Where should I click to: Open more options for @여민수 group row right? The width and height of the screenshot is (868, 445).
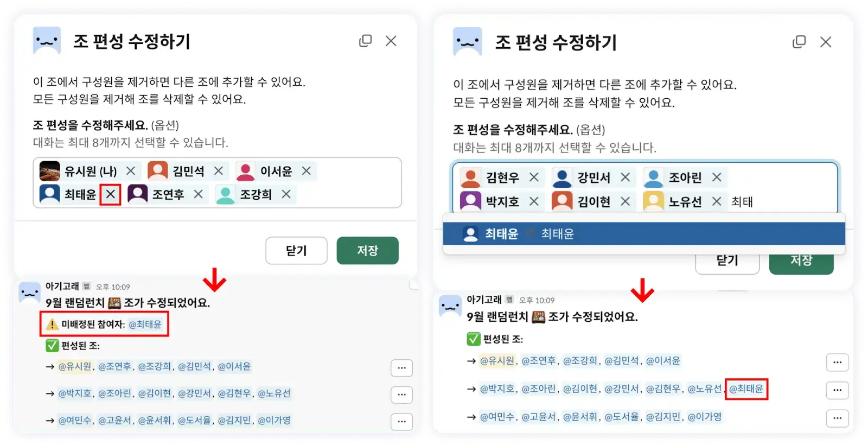(x=837, y=418)
